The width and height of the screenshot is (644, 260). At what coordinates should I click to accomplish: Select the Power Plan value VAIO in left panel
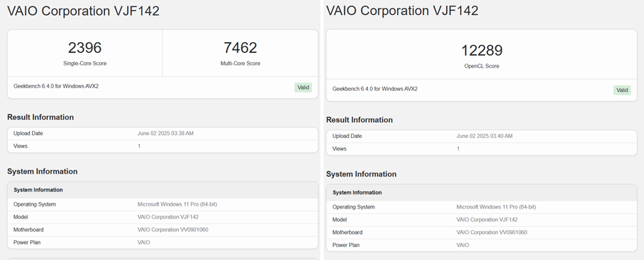coord(144,242)
